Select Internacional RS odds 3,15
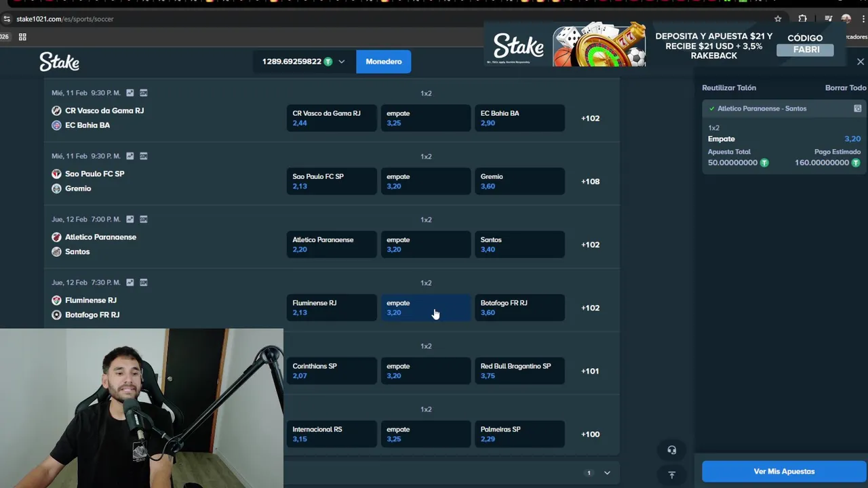Image resolution: width=868 pixels, height=488 pixels. [x=332, y=434]
